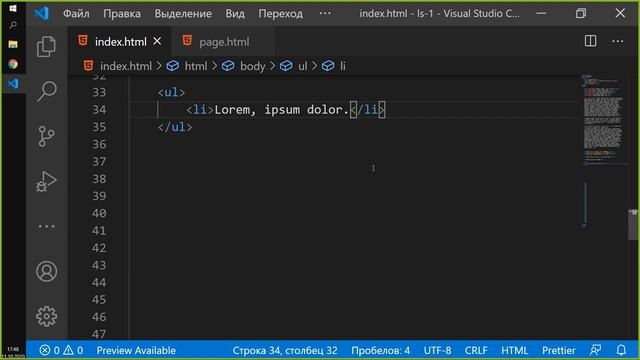Click line number 40 in gutter

[x=99, y=213]
